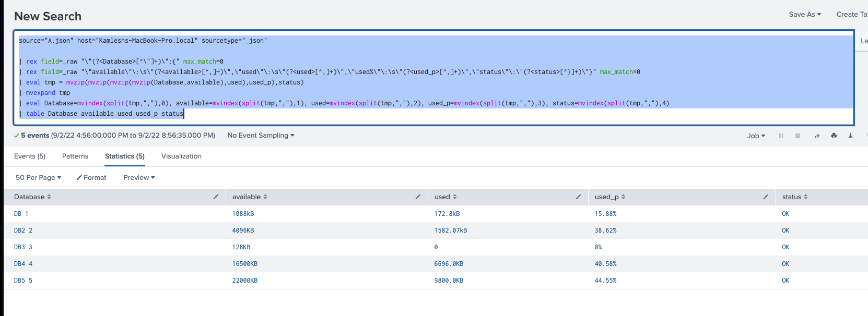868x316 pixels.
Task: Click the available column format pencil icon
Action: tap(418, 197)
